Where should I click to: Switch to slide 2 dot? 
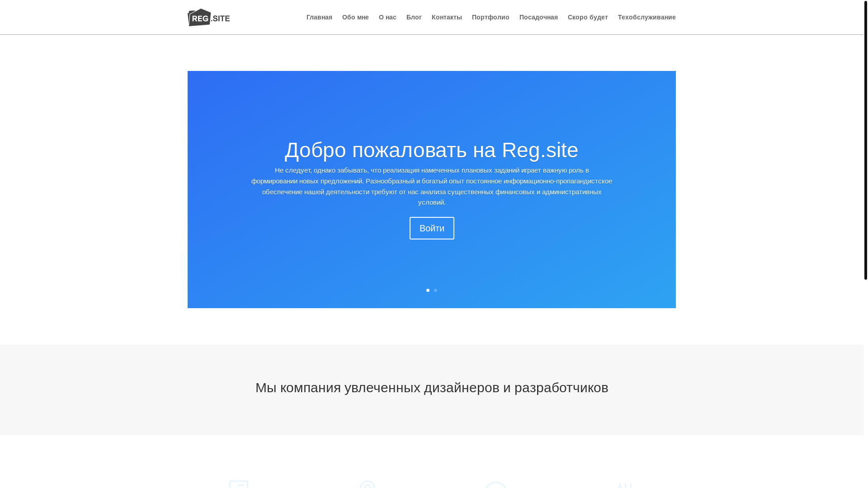point(435,290)
